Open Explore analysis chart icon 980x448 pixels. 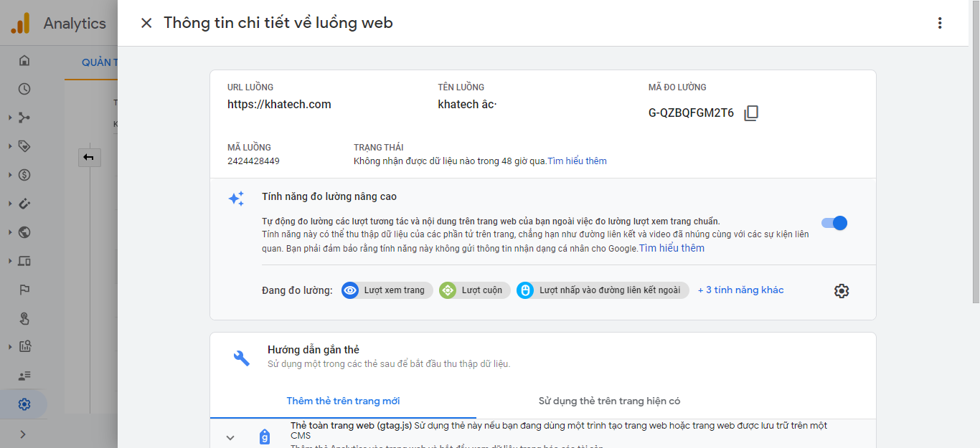pyautogui.click(x=24, y=347)
